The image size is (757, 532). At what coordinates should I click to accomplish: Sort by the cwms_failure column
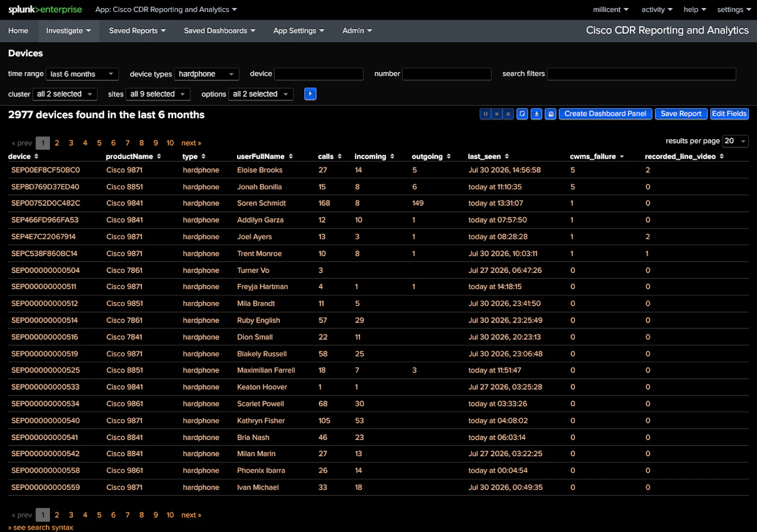pyautogui.click(x=597, y=156)
